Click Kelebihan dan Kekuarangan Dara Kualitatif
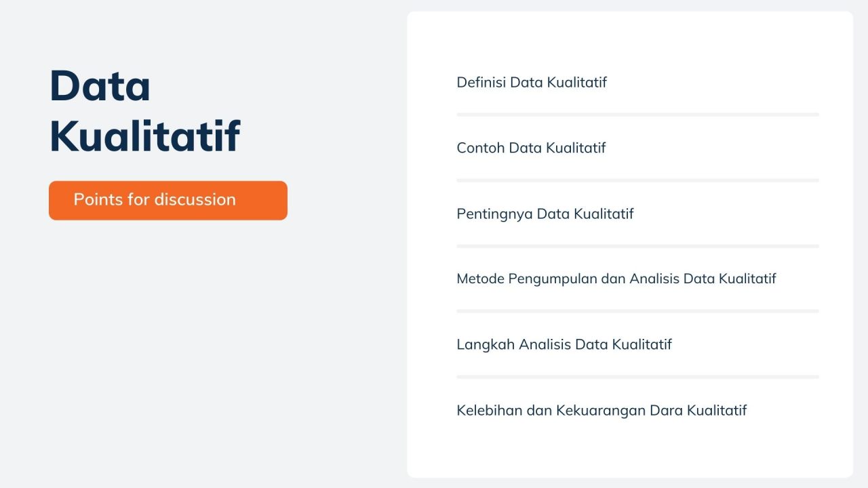Image resolution: width=868 pixels, height=488 pixels. coord(601,410)
